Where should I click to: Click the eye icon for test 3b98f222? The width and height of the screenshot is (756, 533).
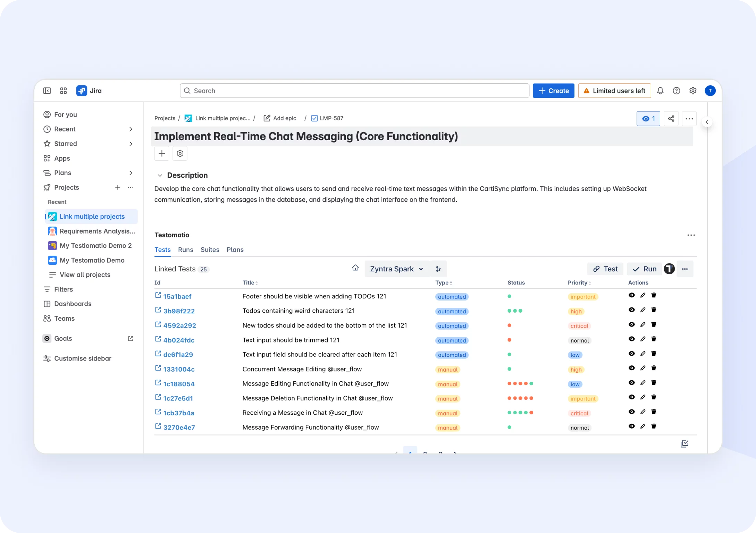coord(631,310)
